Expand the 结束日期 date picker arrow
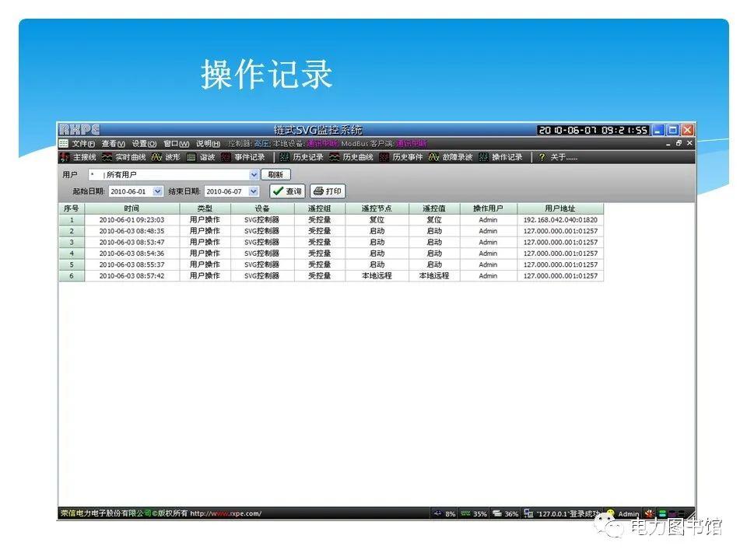The image size is (747, 560). (254, 191)
